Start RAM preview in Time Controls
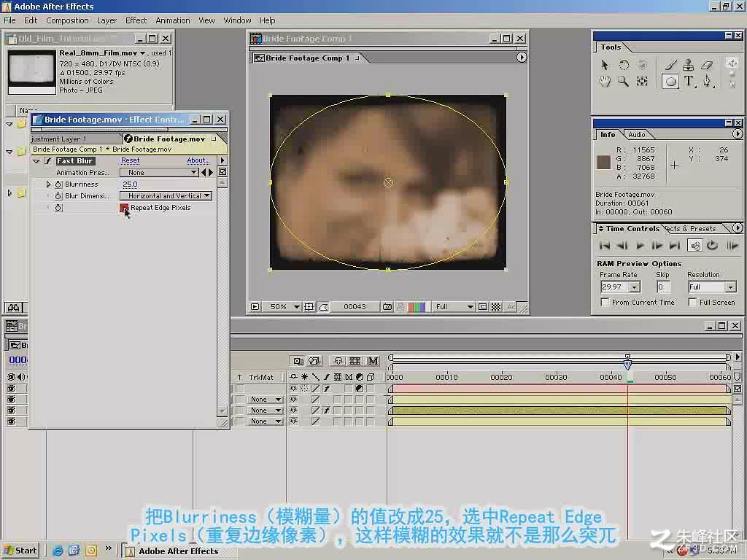This screenshot has height=560, width=747. (x=732, y=246)
